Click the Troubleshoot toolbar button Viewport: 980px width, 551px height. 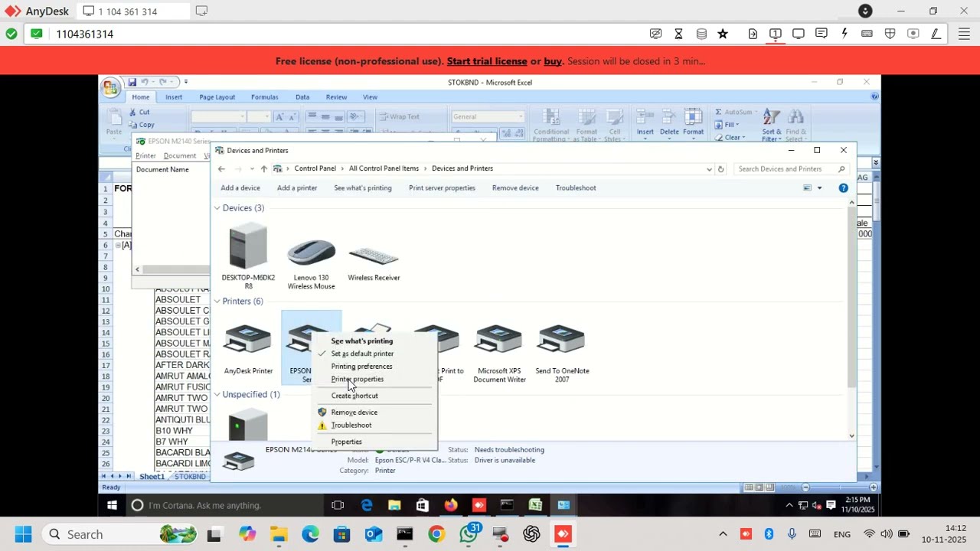coord(576,187)
